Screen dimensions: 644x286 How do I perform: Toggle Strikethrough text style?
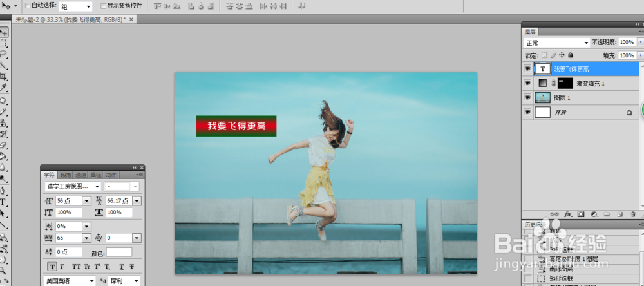tap(132, 266)
